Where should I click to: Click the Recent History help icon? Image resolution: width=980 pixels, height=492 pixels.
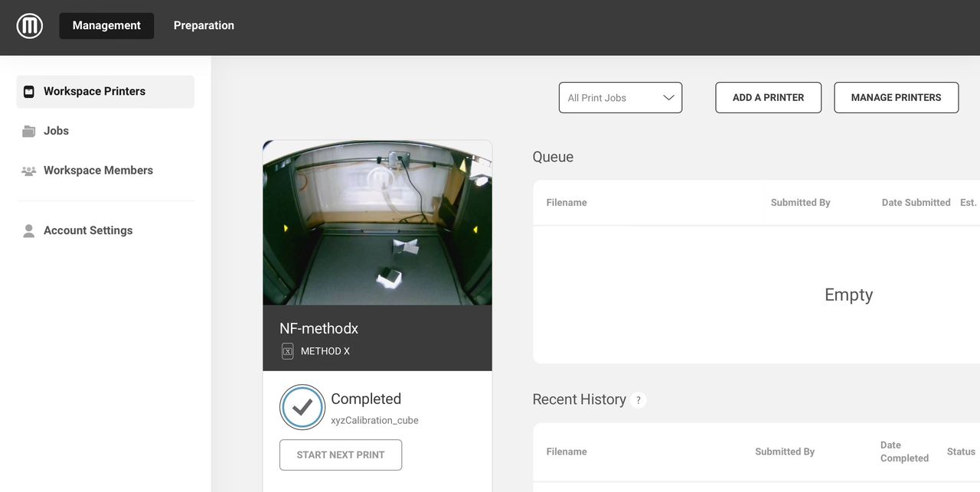pos(639,400)
